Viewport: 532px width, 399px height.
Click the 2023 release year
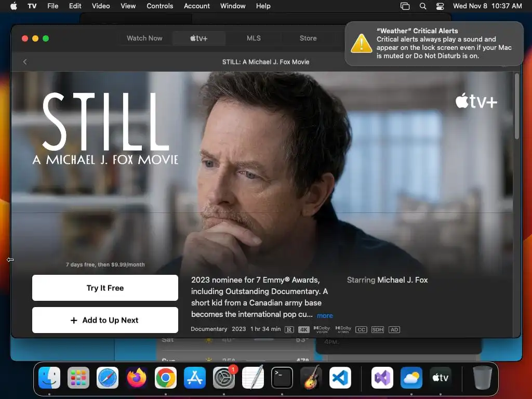pyautogui.click(x=238, y=329)
